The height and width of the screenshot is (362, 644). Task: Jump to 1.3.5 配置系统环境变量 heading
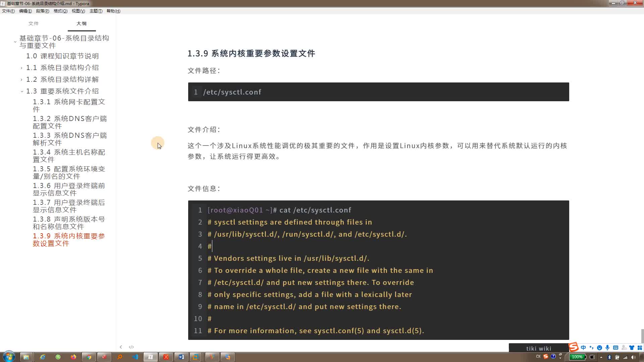(69, 172)
